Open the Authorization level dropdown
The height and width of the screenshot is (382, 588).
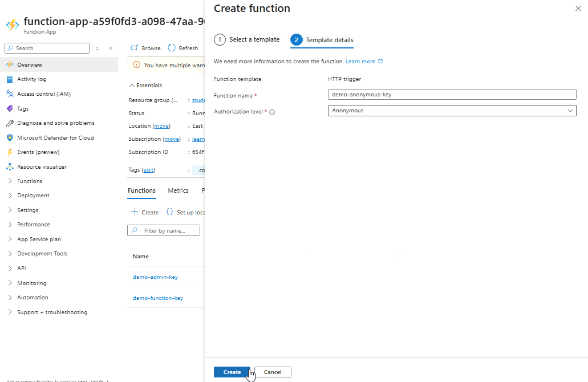coord(452,111)
